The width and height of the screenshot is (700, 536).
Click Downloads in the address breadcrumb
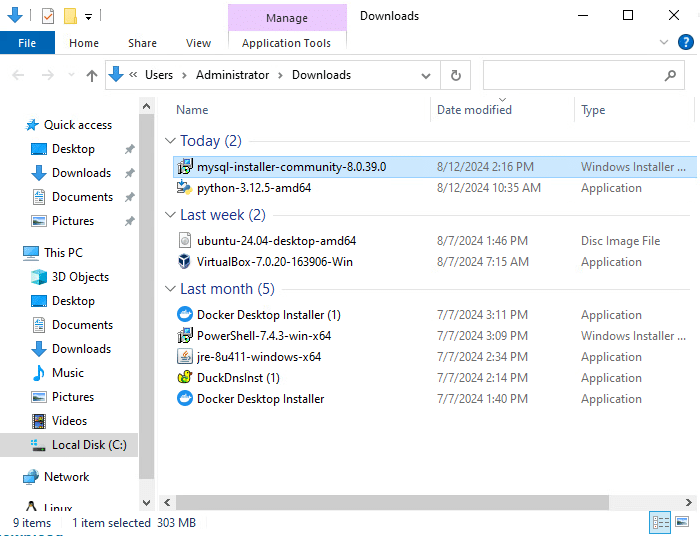coord(321,75)
